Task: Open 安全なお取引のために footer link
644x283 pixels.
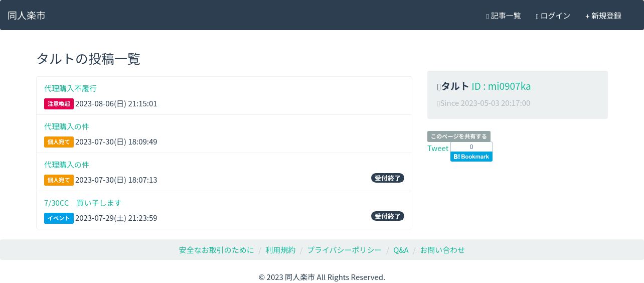Action: pos(217,250)
